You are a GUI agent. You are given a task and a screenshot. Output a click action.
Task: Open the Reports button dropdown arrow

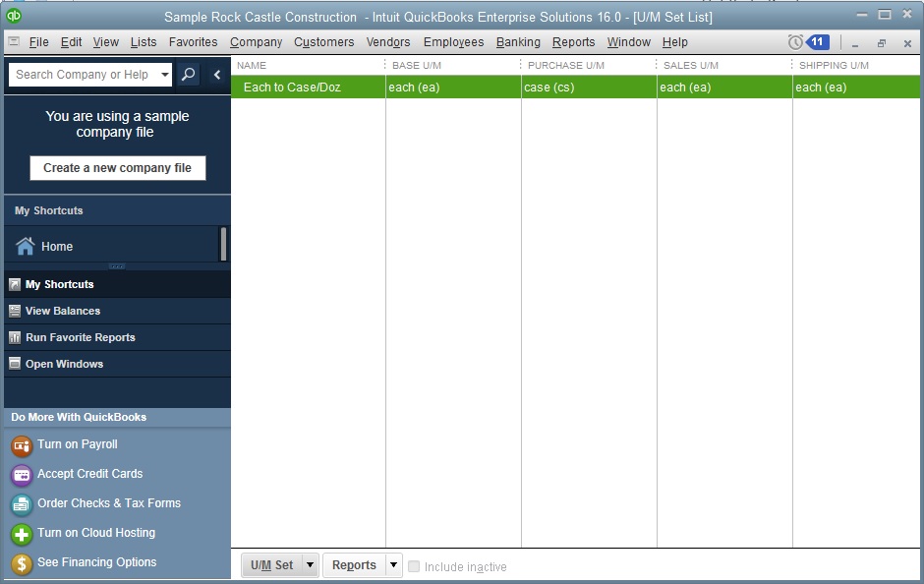coord(393,565)
